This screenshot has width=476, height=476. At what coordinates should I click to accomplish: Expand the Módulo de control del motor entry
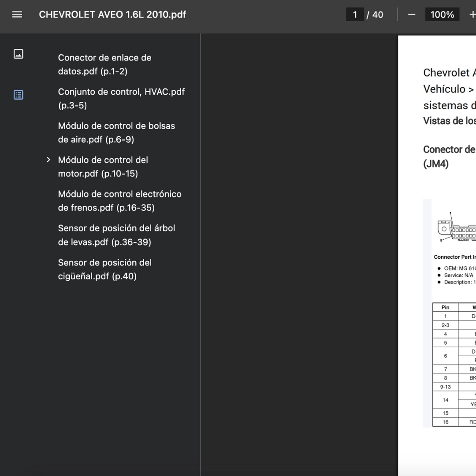pos(48,160)
